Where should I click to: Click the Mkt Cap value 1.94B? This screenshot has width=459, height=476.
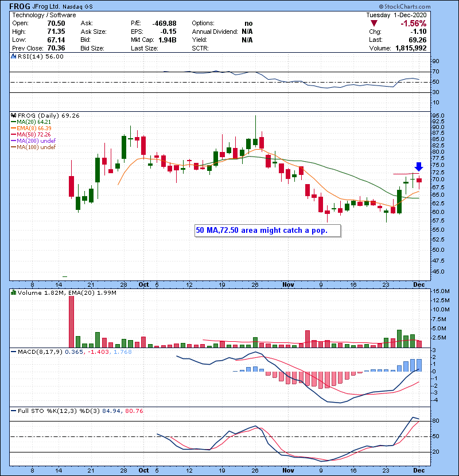coord(168,40)
